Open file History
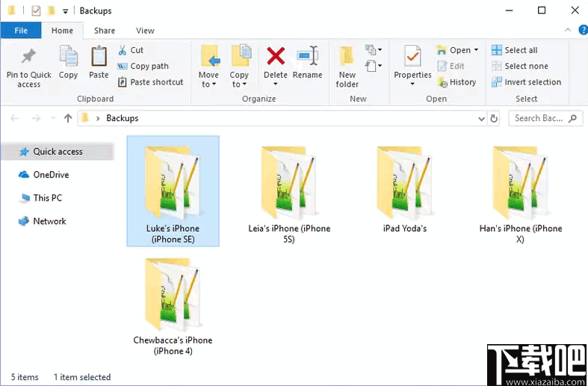Image resolution: width=588 pixels, height=386 pixels. coord(457,82)
